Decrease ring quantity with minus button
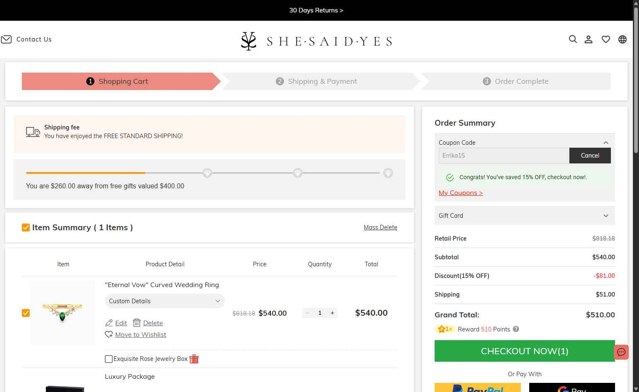The image size is (639, 392). coord(307,313)
